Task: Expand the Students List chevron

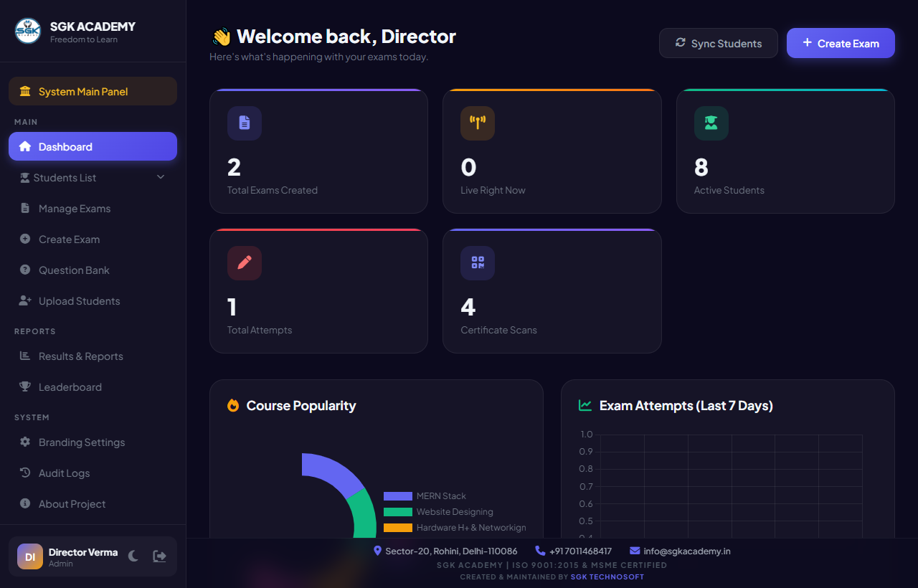Action: coord(161,177)
